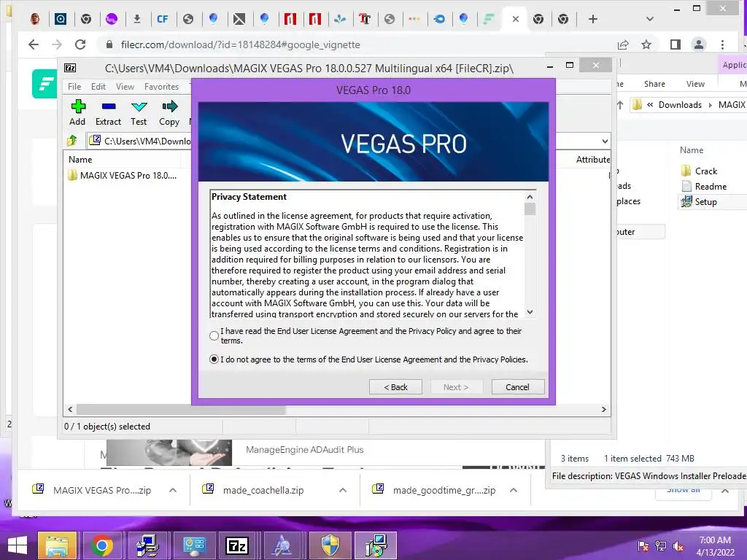Open File Explorer from the taskbar
747x560 pixels.
click(x=57, y=545)
